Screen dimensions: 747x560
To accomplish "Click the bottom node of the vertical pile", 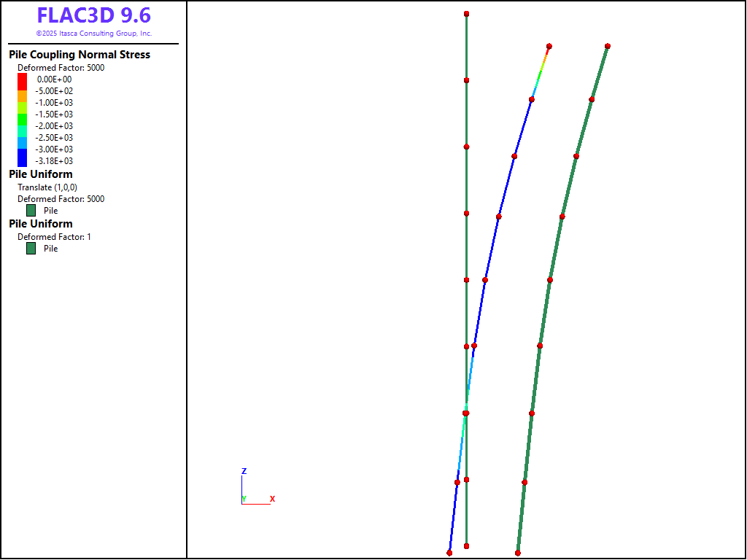I will click(x=466, y=546).
